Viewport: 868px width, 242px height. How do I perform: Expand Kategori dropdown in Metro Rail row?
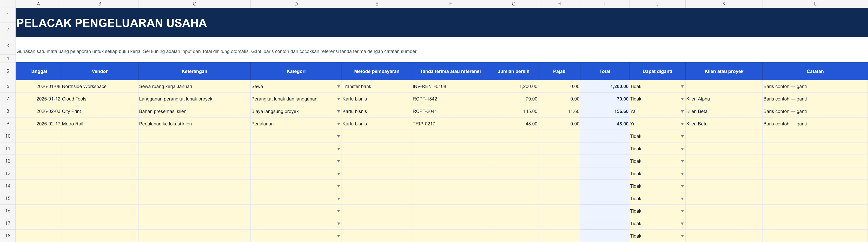pyautogui.click(x=338, y=124)
